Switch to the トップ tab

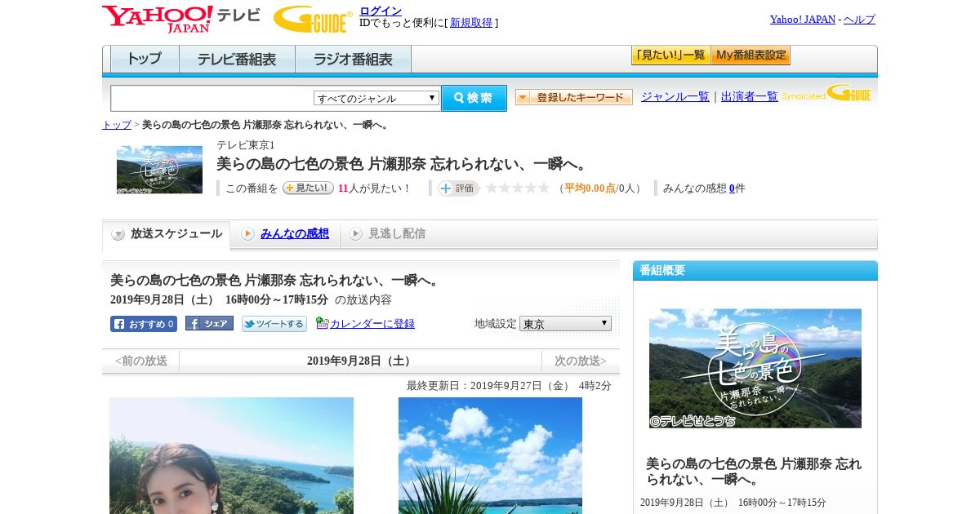point(145,60)
